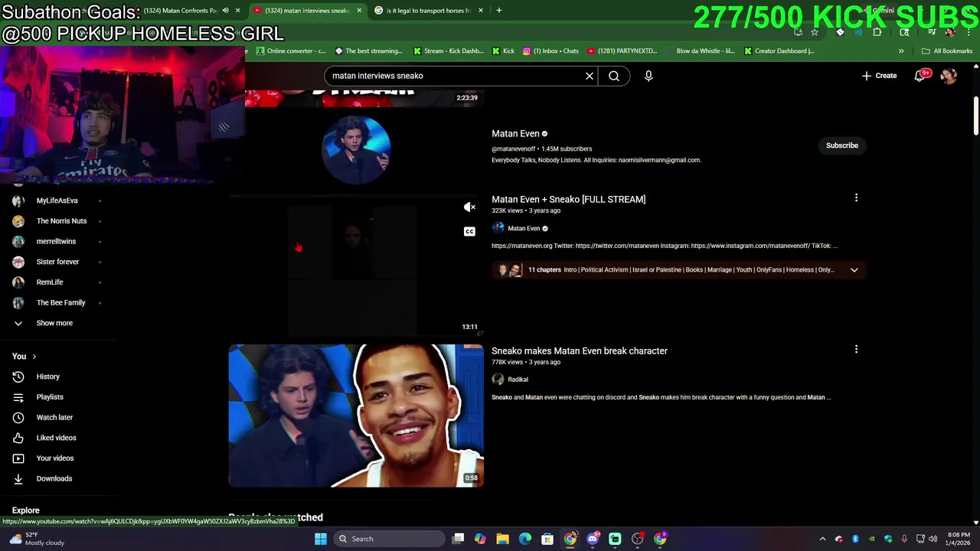The image size is (980, 551).
Task: Open a new browser tab
Action: click(x=499, y=11)
